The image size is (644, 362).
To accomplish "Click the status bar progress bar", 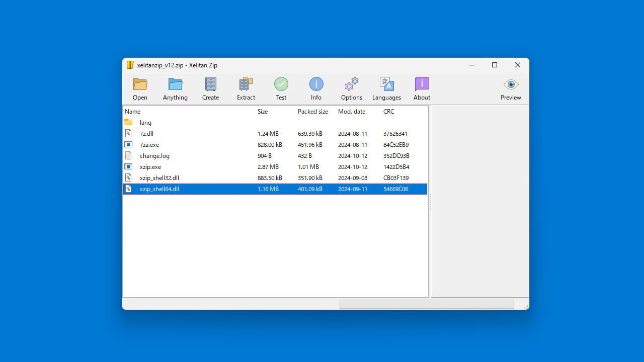I will [x=427, y=304].
